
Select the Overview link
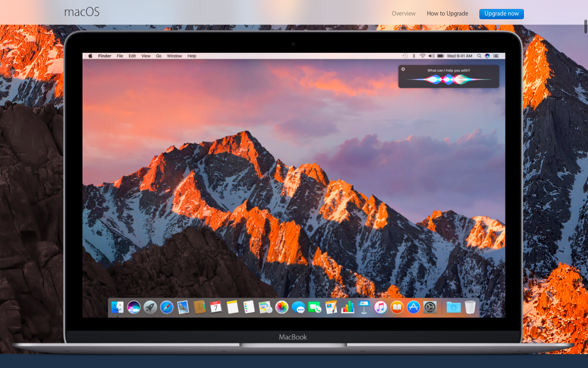pyautogui.click(x=404, y=13)
